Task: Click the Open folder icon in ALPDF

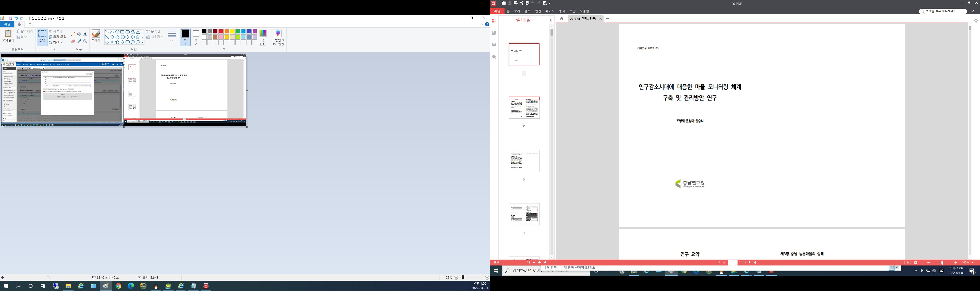Action: click(x=504, y=3)
